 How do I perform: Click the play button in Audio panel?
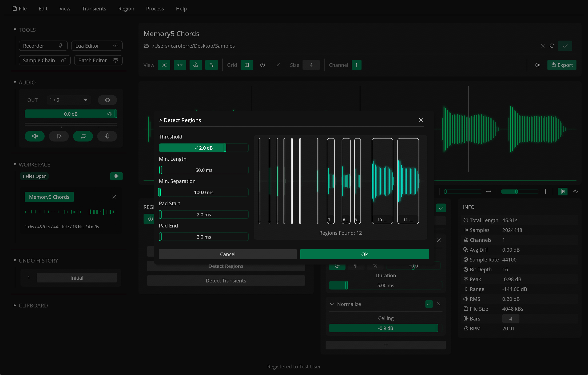coord(59,136)
